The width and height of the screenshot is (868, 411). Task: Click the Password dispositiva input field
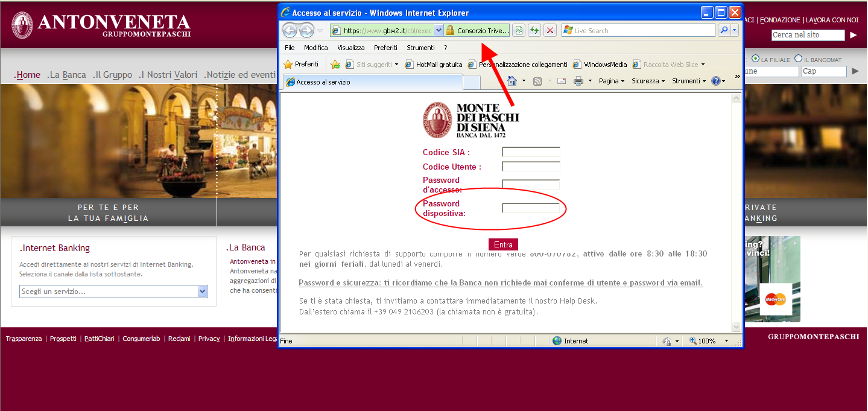531,208
